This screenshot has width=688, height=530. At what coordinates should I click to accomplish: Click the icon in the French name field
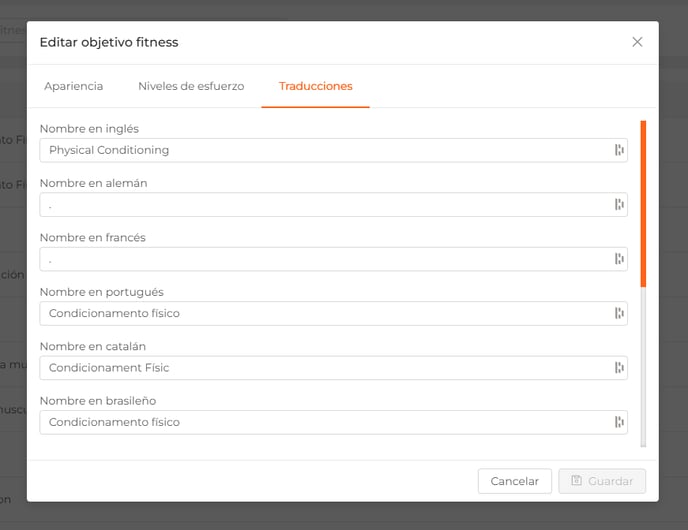point(619,259)
